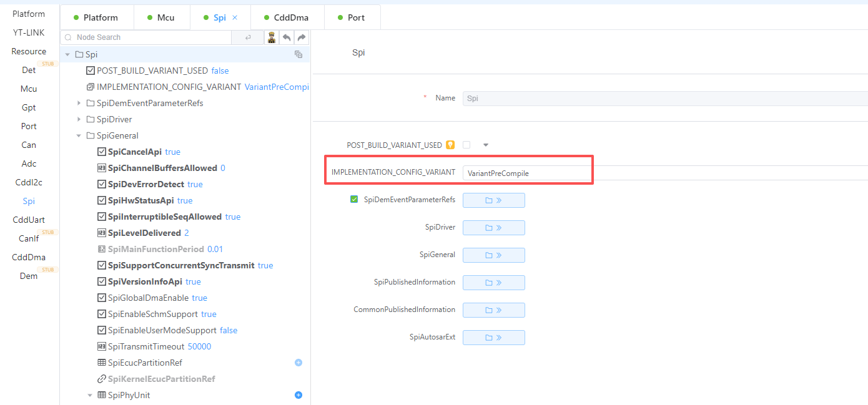Toggle POST_BUILD_VARIANT_USED checkbox in form
Screen dimensions: 868x405
click(466, 145)
